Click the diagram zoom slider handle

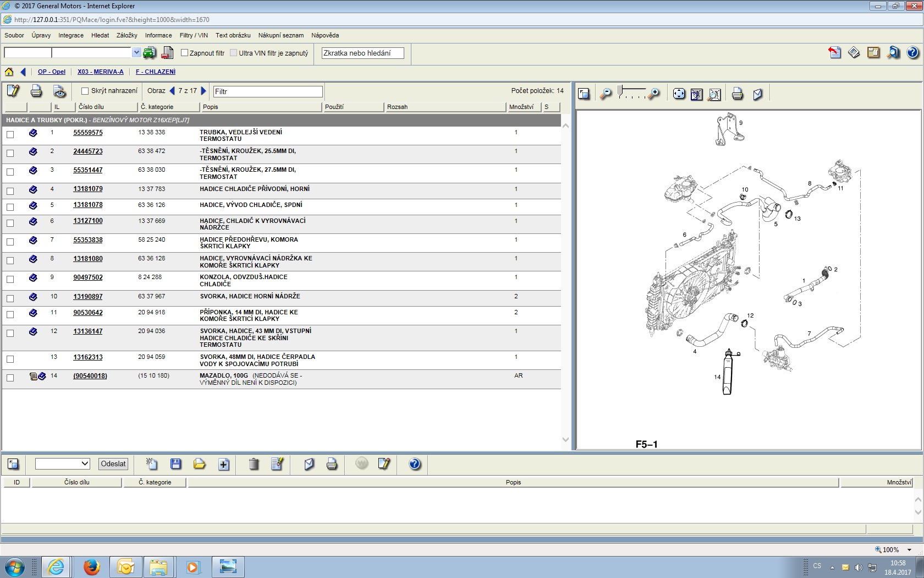tap(620, 90)
